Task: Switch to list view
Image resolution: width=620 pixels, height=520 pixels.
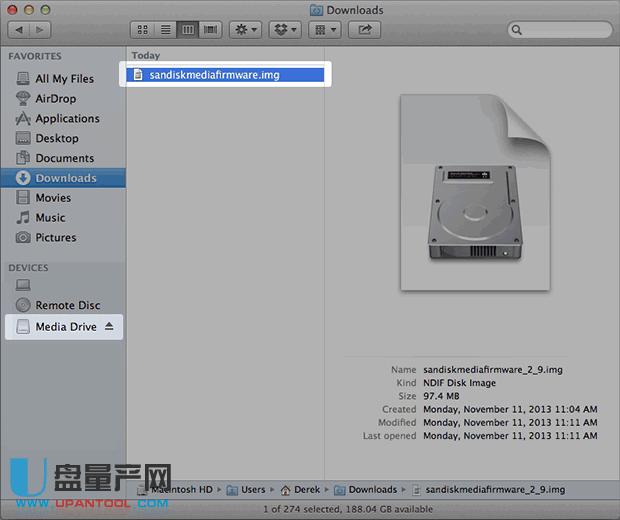Action: [166, 30]
